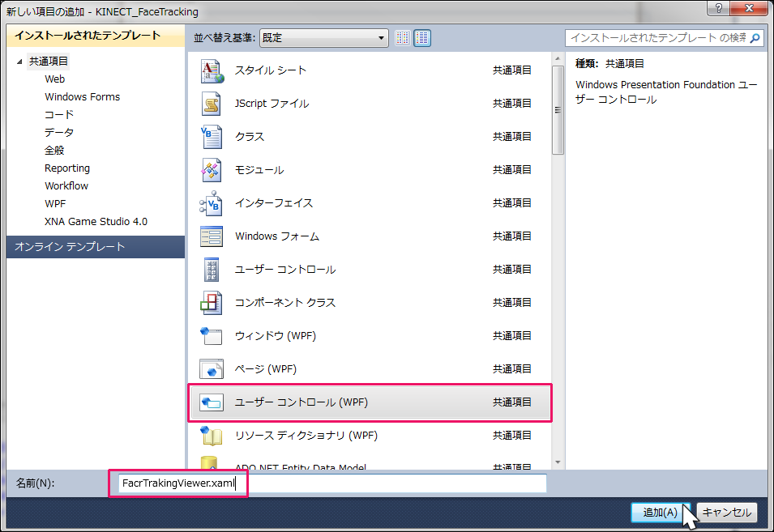Click the ウィンドウ (WPF) item name
The width and height of the screenshot is (774, 532).
(x=276, y=336)
